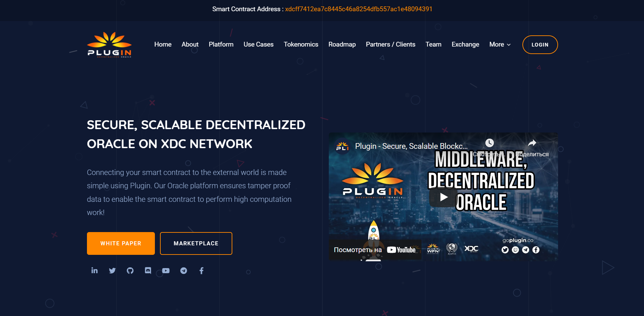Viewport: 644px width, 316px height.
Task: Click the Plugin logo in the header
Action: click(109, 45)
